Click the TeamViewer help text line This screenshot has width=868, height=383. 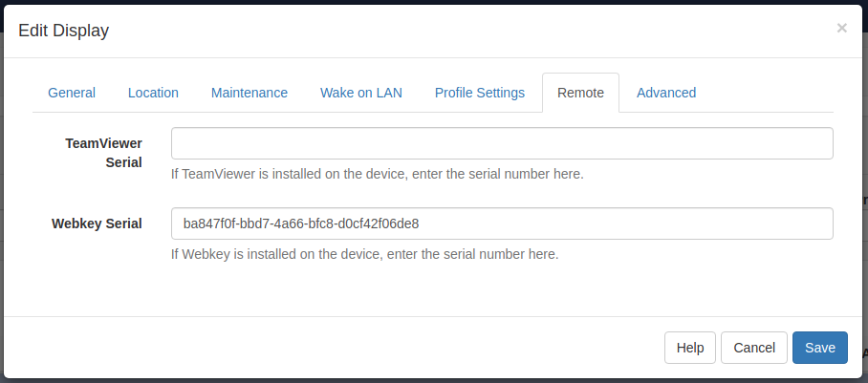point(377,175)
